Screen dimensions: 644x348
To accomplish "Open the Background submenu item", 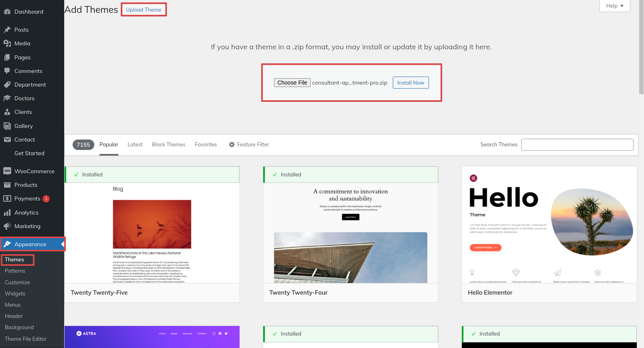I will pyautogui.click(x=19, y=327).
